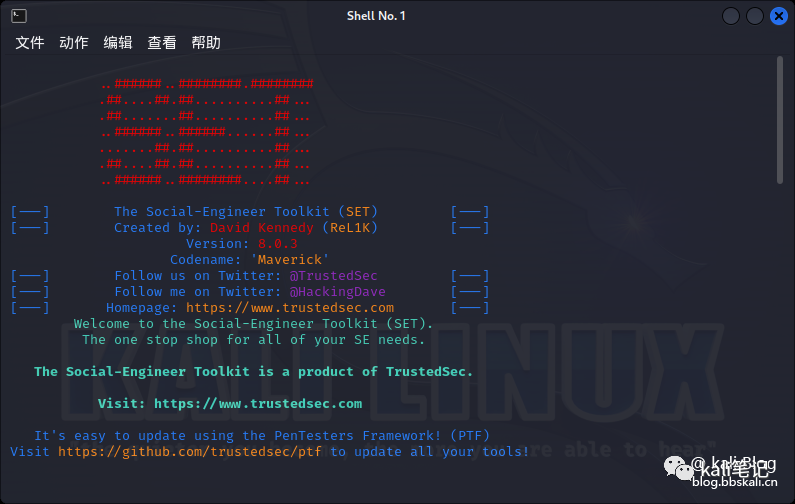Screen dimensions: 795x504
Task: Click the 'product of TrustedSec' bold line
Action: 254,372
